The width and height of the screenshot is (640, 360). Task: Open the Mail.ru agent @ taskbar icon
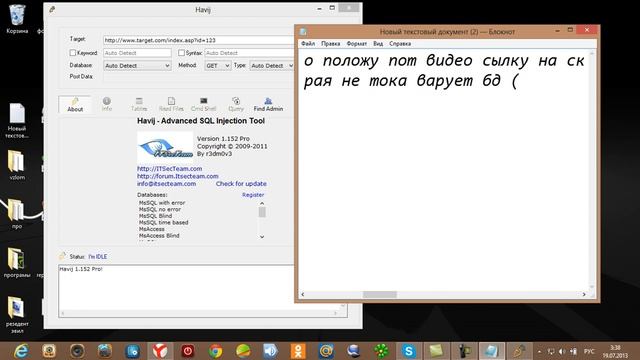click(326, 351)
